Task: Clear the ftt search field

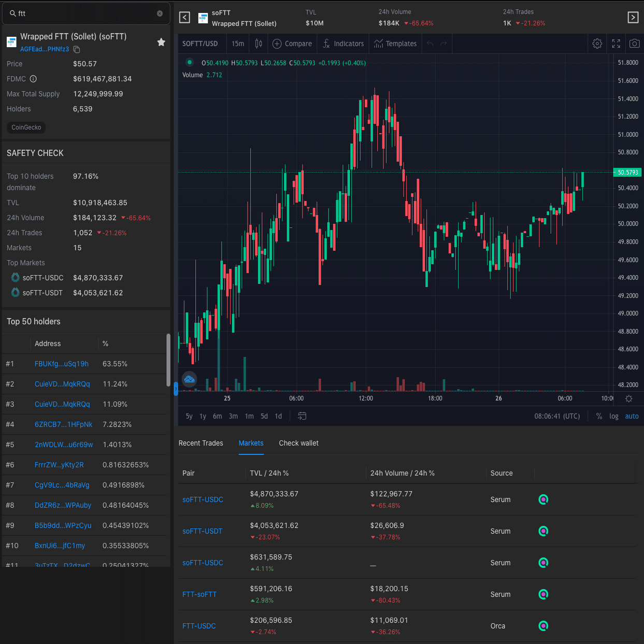Action: (x=160, y=13)
